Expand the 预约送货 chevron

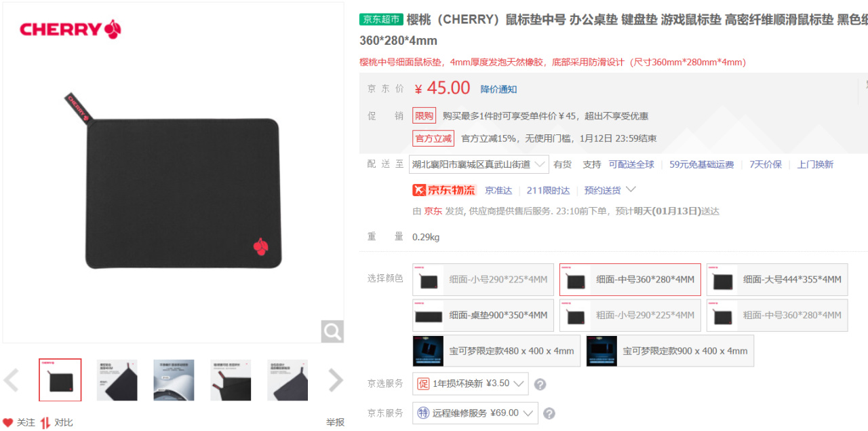pos(631,189)
